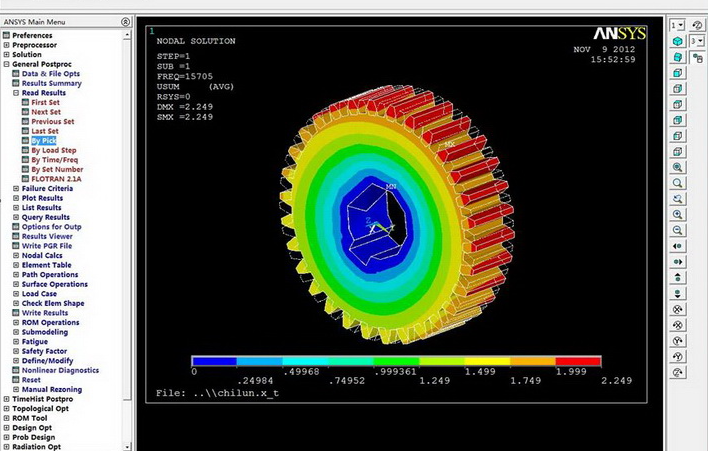
Task: Click Preferences in the main menu
Action: [x=32, y=35]
